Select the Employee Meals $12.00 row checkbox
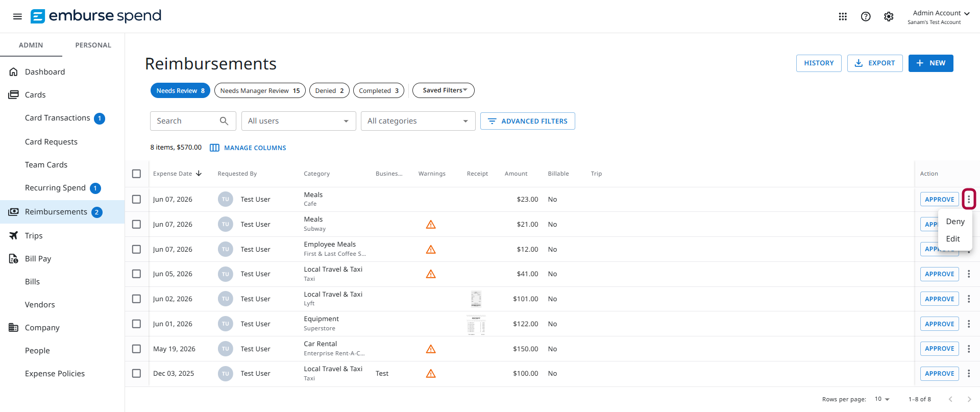Viewport: 980px width, 412px height. tap(136, 250)
